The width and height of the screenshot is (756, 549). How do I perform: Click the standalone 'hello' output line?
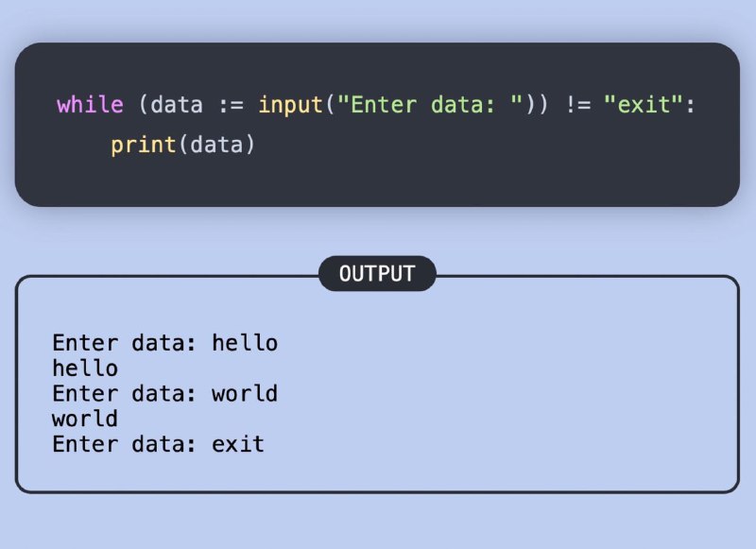85,369
